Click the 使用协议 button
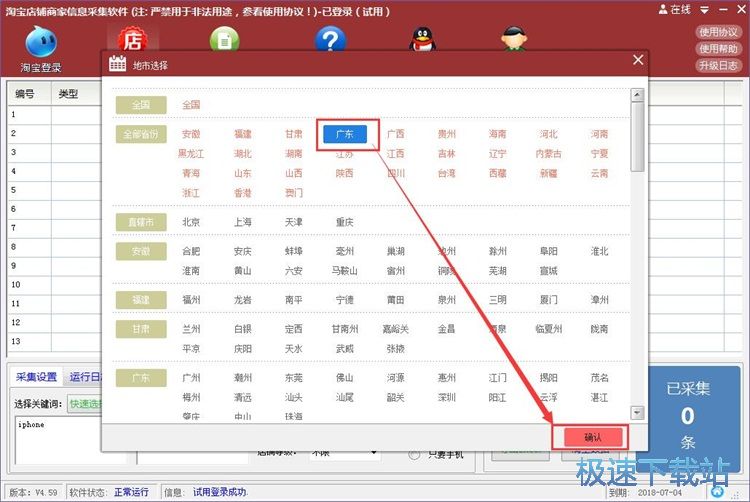 tap(718, 32)
